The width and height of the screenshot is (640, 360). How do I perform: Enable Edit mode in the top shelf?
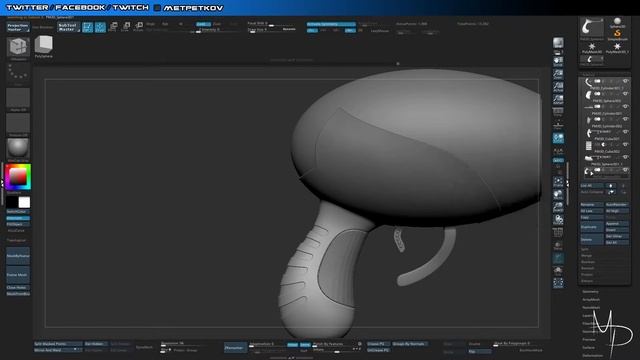click(x=87, y=27)
